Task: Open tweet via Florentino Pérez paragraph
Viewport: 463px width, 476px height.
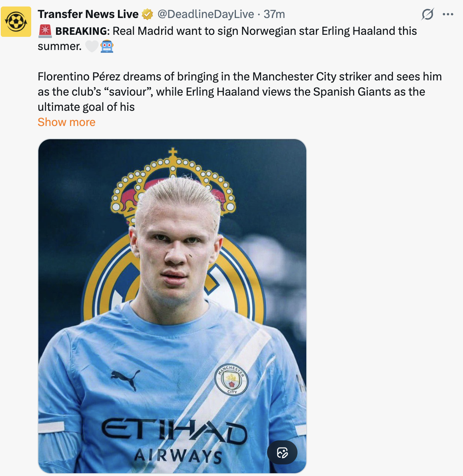Action: pyautogui.click(x=239, y=92)
